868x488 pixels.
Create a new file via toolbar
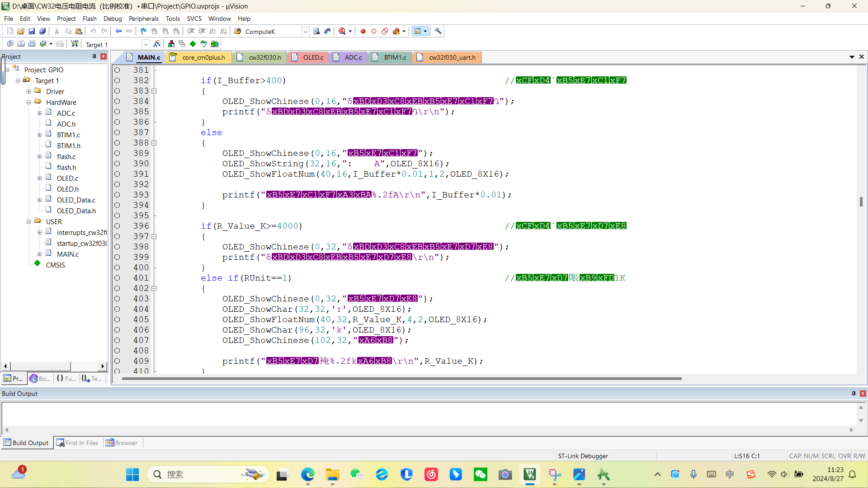[x=10, y=31]
